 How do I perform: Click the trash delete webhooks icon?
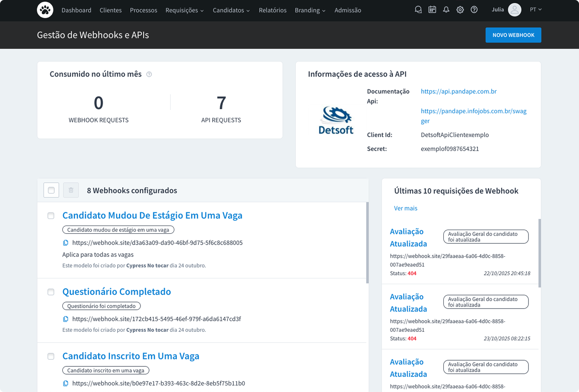pos(71,190)
